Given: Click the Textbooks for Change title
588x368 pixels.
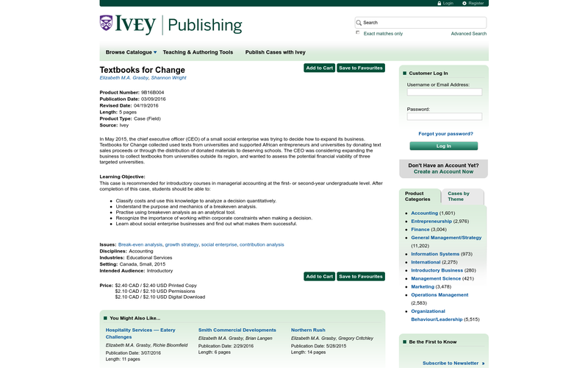Looking at the screenshot, I should pos(142,70).
